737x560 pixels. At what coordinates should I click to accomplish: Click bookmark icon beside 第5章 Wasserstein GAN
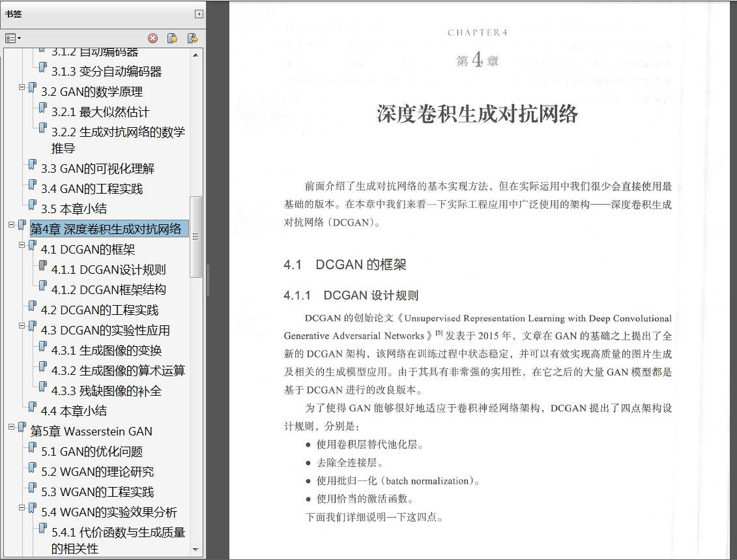click(22, 427)
